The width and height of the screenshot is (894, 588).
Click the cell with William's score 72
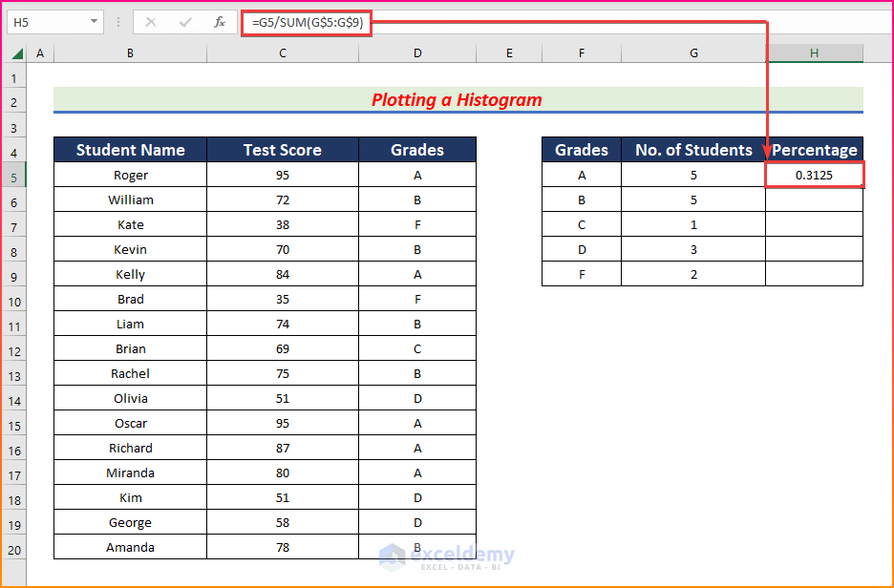[x=283, y=199]
